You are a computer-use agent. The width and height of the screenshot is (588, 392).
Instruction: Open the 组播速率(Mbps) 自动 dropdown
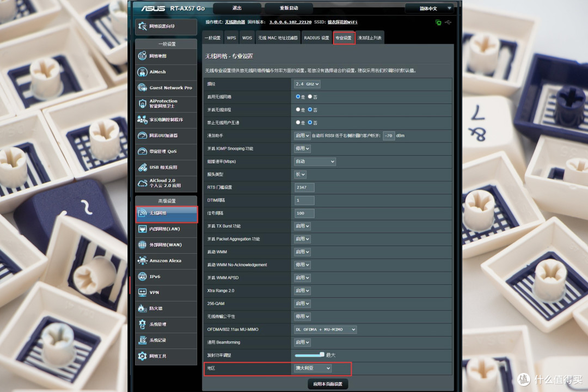pos(315,161)
